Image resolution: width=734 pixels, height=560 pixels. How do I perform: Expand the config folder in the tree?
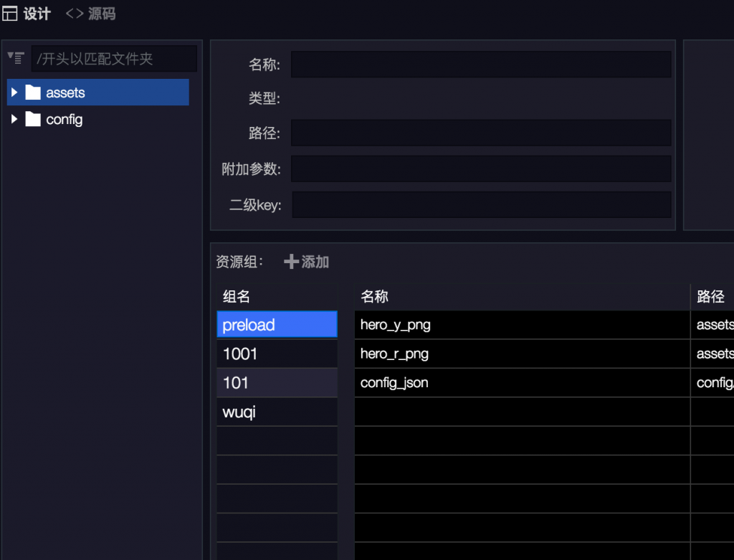14,120
